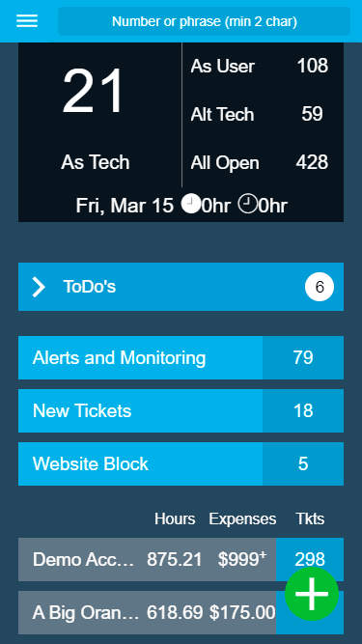View the Alt Tech tickets count

(257, 114)
